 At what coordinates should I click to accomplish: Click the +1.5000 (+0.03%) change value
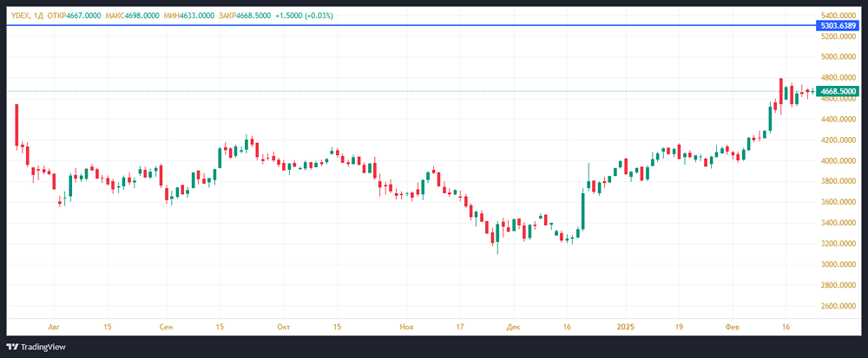point(305,16)
